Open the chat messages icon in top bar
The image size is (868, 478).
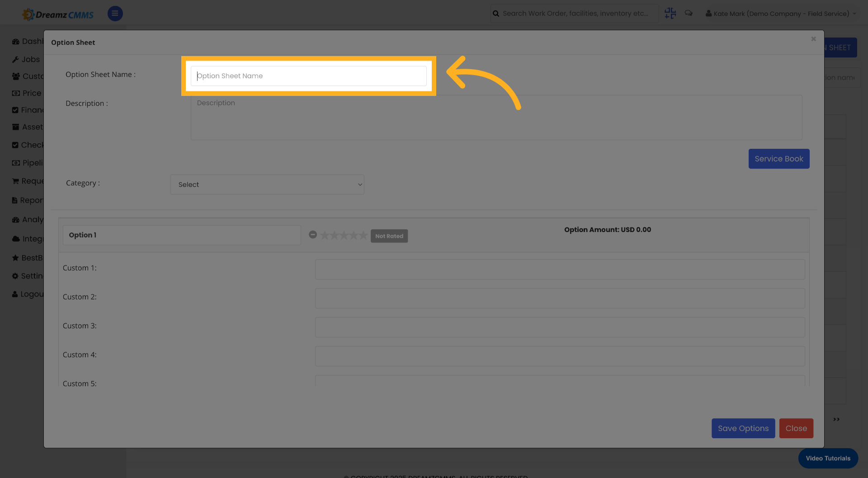(689, 13)
